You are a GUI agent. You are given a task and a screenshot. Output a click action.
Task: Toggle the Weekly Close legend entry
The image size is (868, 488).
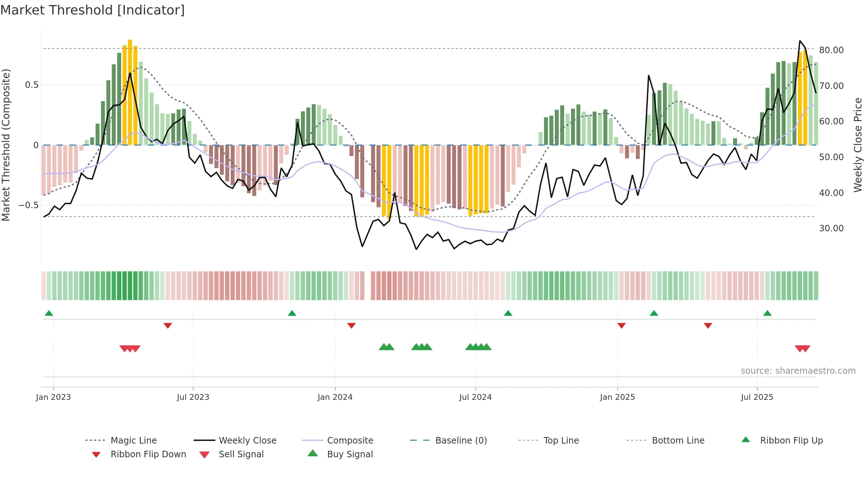[x=235, y=440]
